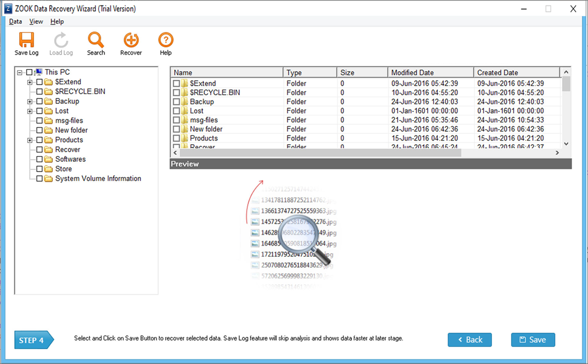The image size is (588, 364).
Task: Click the Store folder icon in tree
Action: click(x=49, y=169)
